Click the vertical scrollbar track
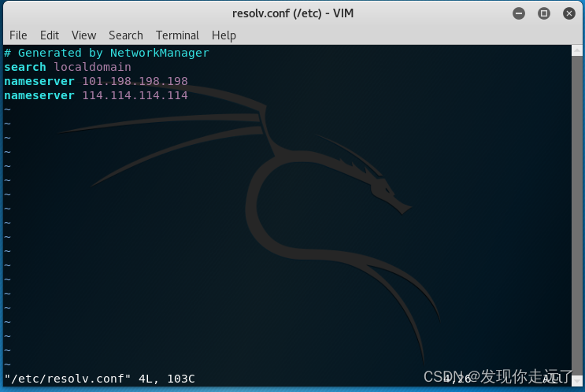 click(577, 216)
